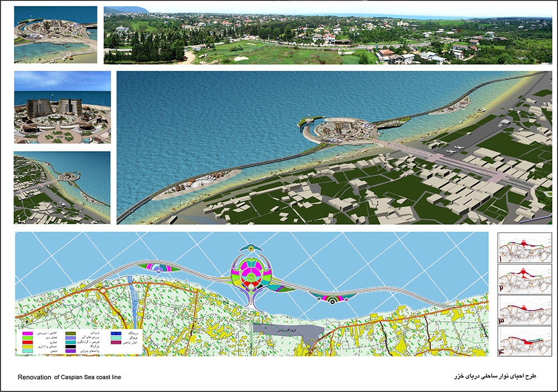Image resolution: width=558 pixels, height=392 pixels.
Task: Open the hotel towers render thumbnail
Action: tap(55, 108)
